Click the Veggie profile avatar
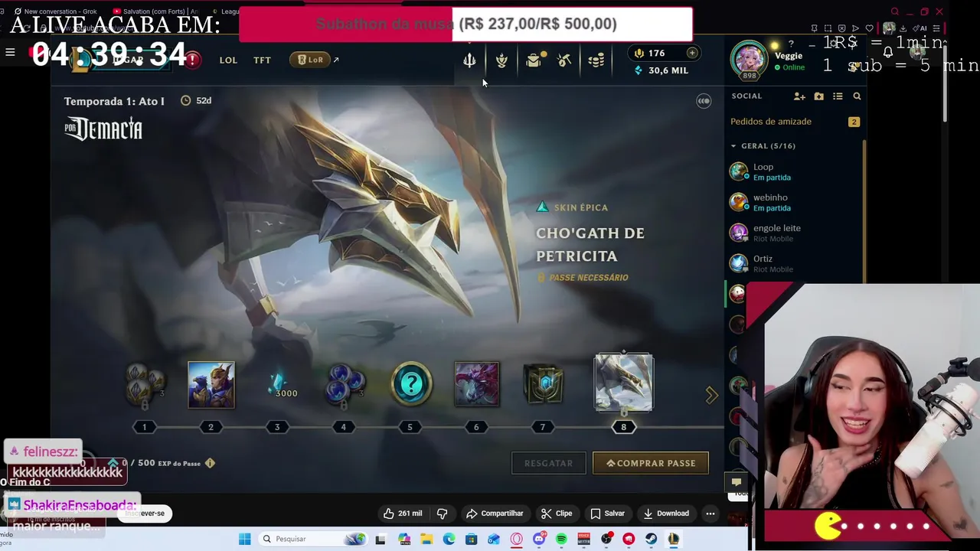The width and height of the screenshot is (980, 551). click(x=749, y=59)
